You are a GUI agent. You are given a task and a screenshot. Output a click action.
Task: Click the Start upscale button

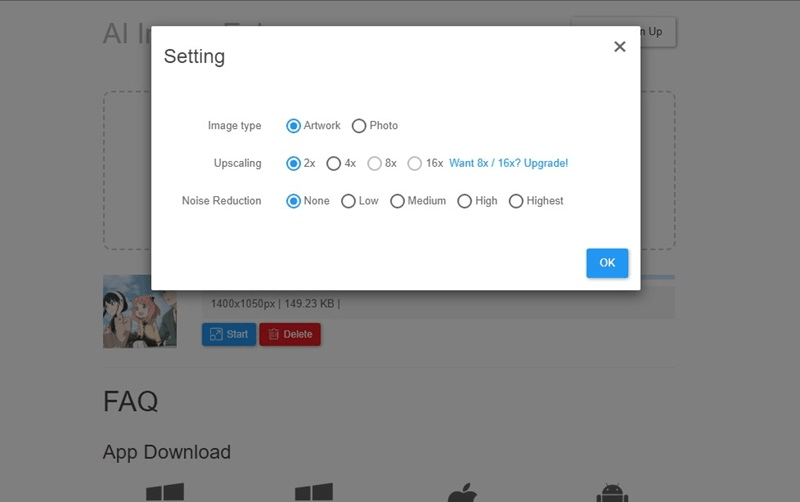[x=228, y=334]
